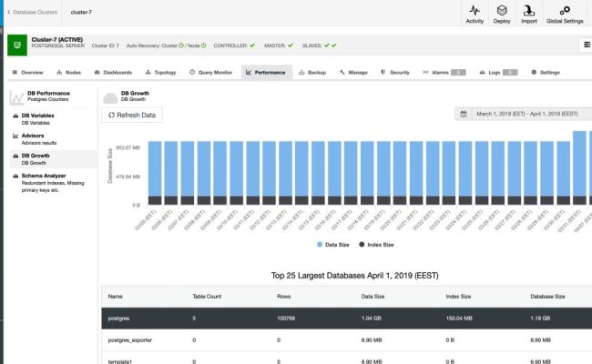
Task: Switch to the Overview tab
Action: pyautogui.click(x=28, y=73)
